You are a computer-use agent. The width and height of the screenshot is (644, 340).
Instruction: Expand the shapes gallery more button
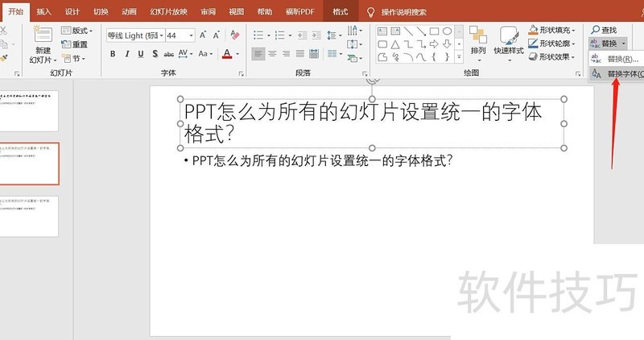click(x=459, y=57)
